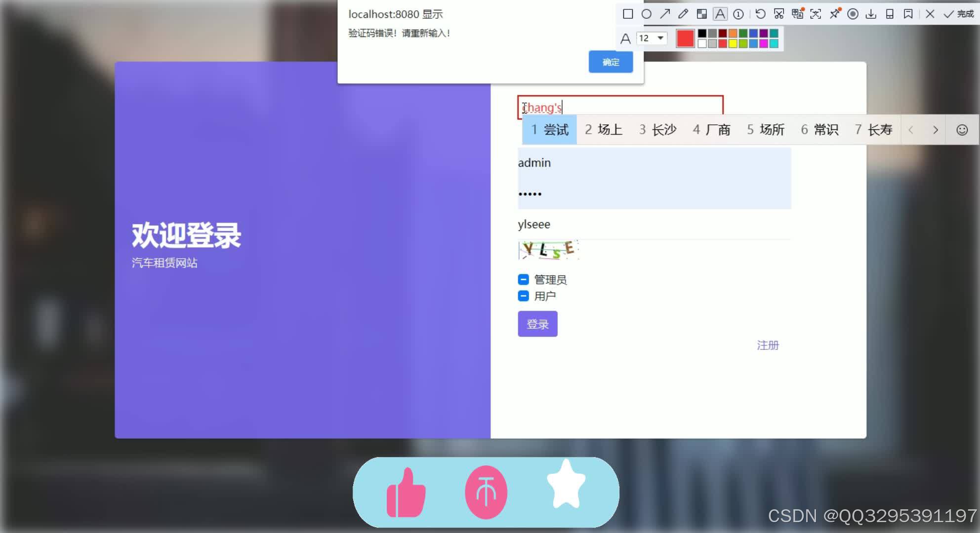
Task: Pin the screenshot to screen
Action: pos(835,14)
